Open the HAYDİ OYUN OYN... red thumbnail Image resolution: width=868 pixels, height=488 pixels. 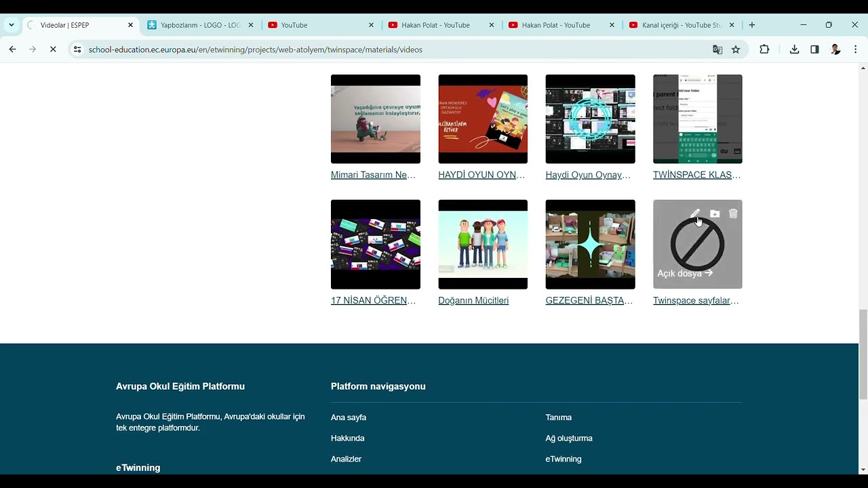coord(483,119)
